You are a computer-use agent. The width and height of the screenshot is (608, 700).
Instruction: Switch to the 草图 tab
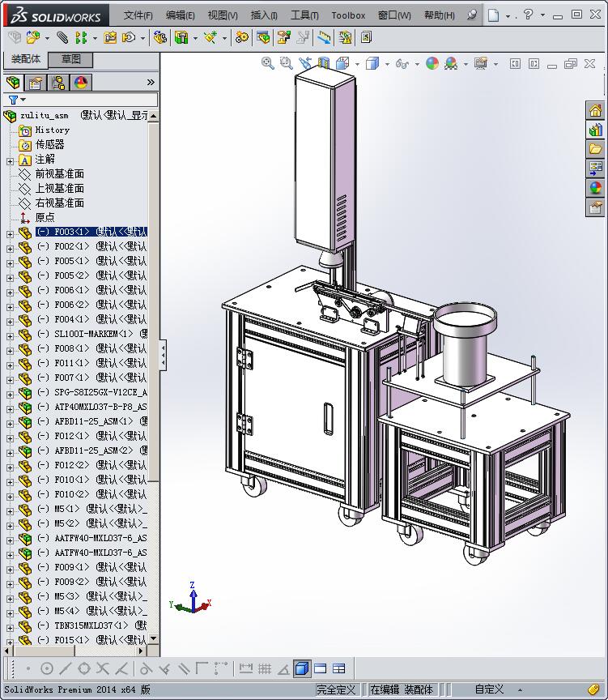[70, 59]
